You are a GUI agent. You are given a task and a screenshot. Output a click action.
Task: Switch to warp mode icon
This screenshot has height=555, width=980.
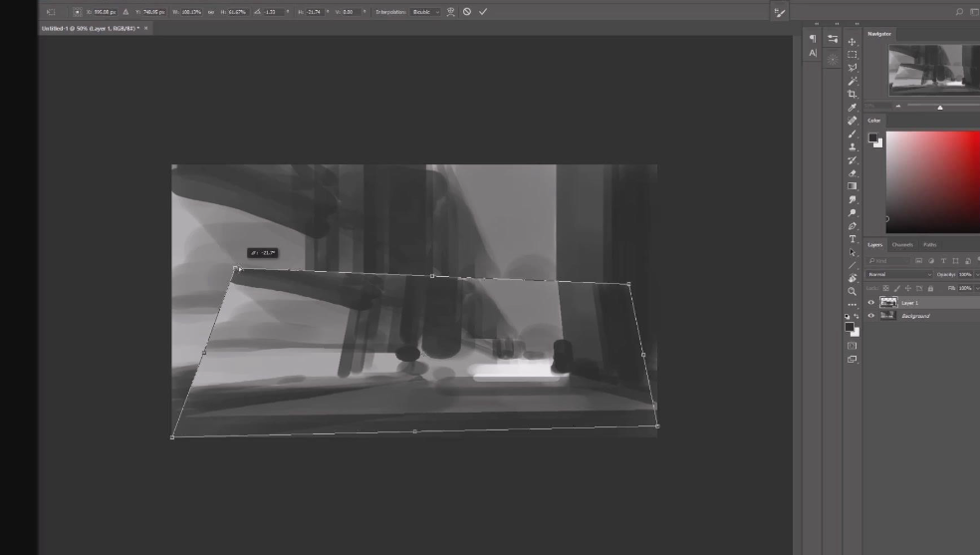click(451, 12)
